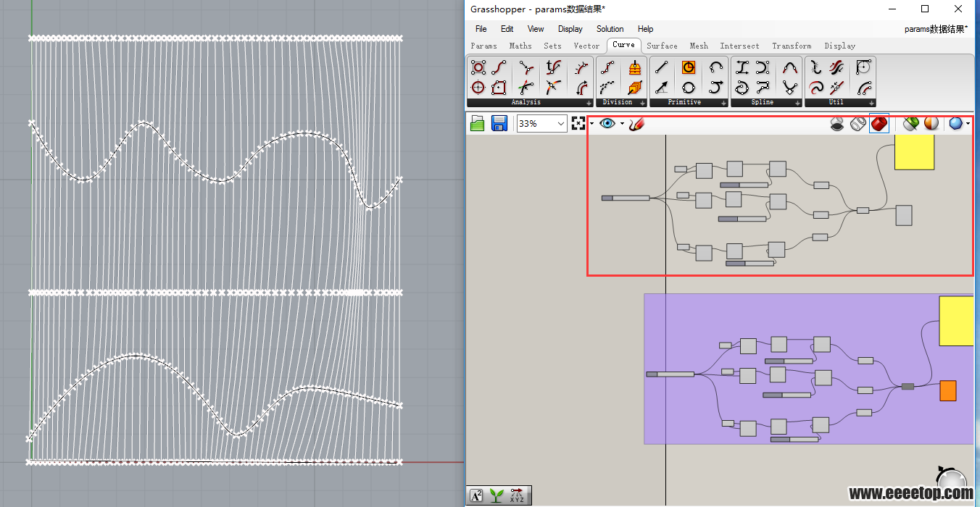Click the orange stacked Contour icon in Division
The width and height of the screenshot is (980, 507).
635,67
